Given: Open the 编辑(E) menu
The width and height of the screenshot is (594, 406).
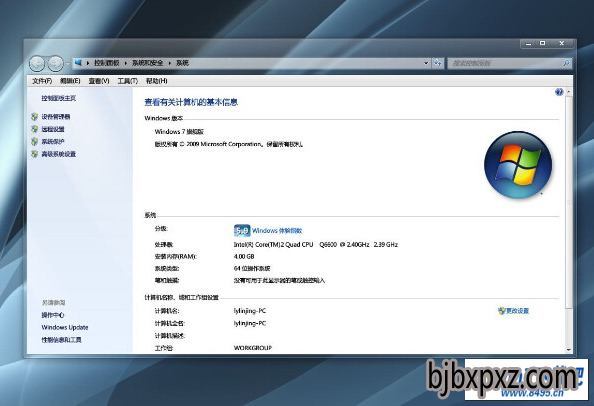Looking at the screenshot, I should tap(70, 81).
